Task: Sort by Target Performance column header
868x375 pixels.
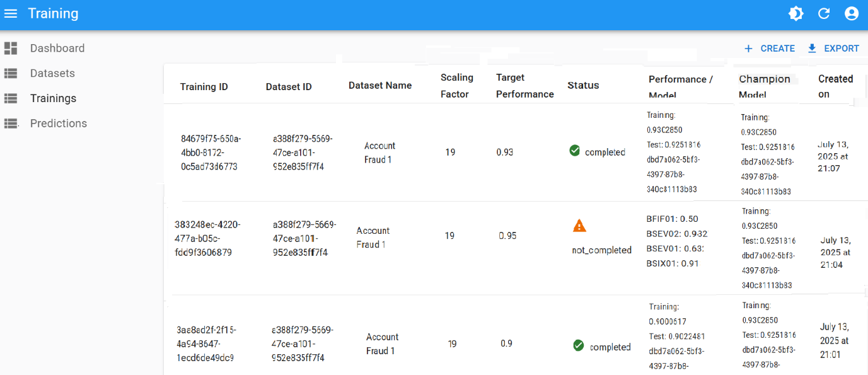Action: 524,86
